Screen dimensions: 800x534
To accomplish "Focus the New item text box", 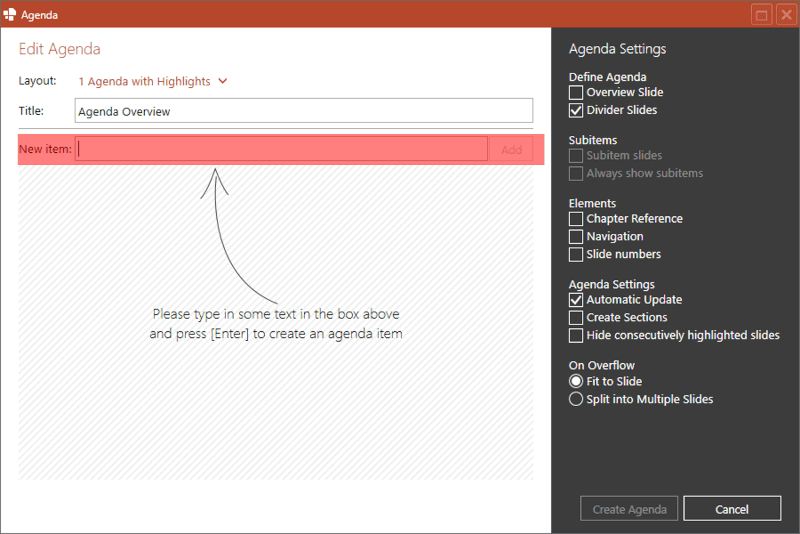I will coord(282,149).
